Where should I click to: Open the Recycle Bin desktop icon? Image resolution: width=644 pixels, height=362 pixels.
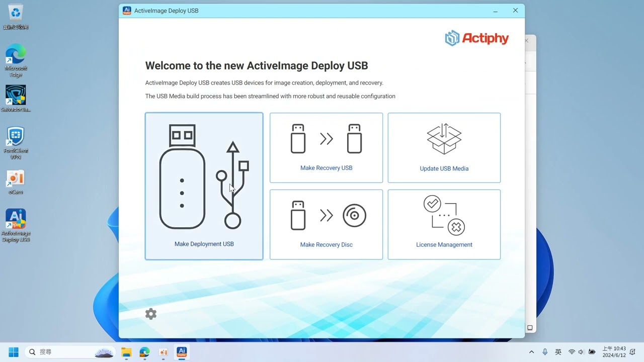(x=16, y=17)
